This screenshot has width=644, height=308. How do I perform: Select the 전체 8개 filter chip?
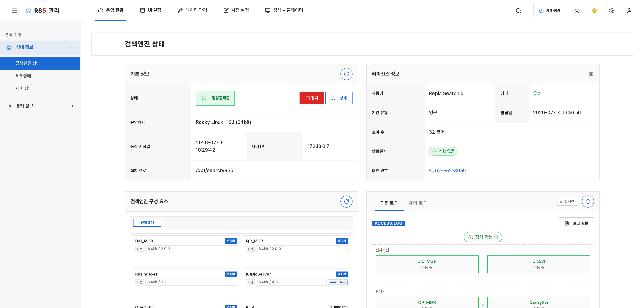click(x=147, y=223)
